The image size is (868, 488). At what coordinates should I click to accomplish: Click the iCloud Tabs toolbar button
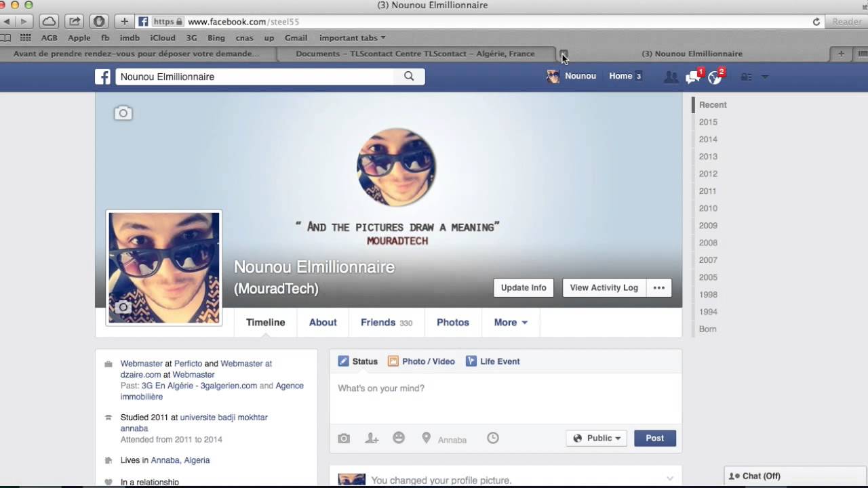tap(49, 22)
